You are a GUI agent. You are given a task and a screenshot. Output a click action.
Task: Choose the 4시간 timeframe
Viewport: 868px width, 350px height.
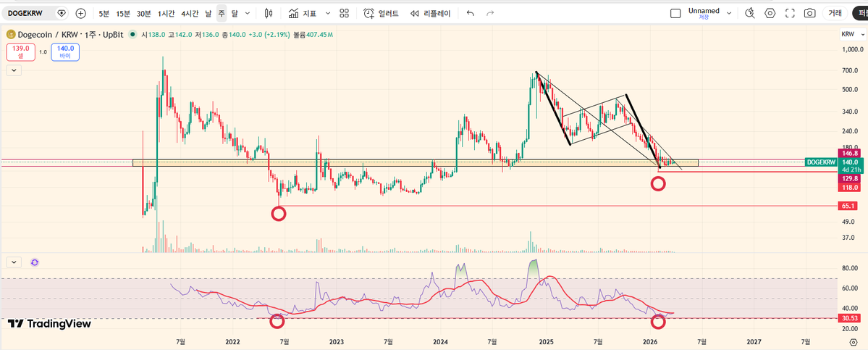[190, 13]
